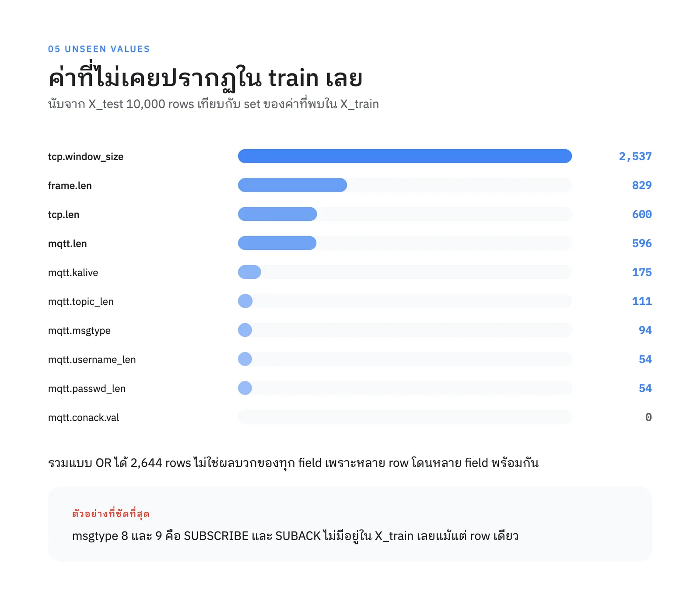Click the 2,644 rows summary sentence

(x=293, y=463)
